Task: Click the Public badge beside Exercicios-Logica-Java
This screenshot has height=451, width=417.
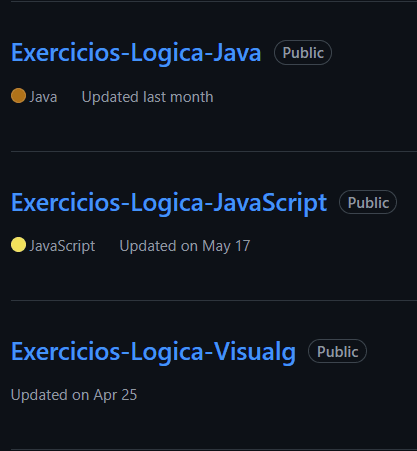Action: point(303,53)
